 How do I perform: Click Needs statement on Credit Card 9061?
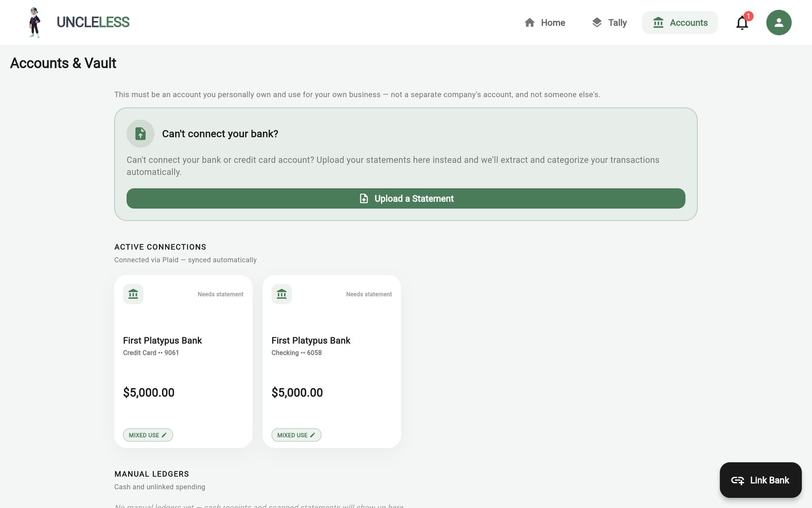click(x=221, y=294)
